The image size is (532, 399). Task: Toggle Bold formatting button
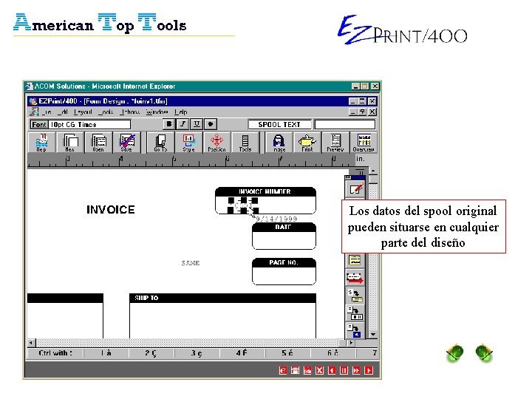[169, 124]
